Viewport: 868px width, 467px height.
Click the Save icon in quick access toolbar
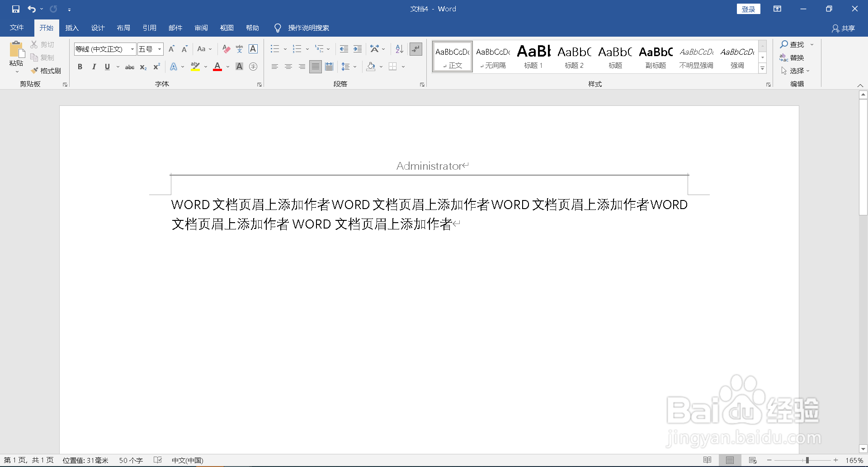click(16, 9)
